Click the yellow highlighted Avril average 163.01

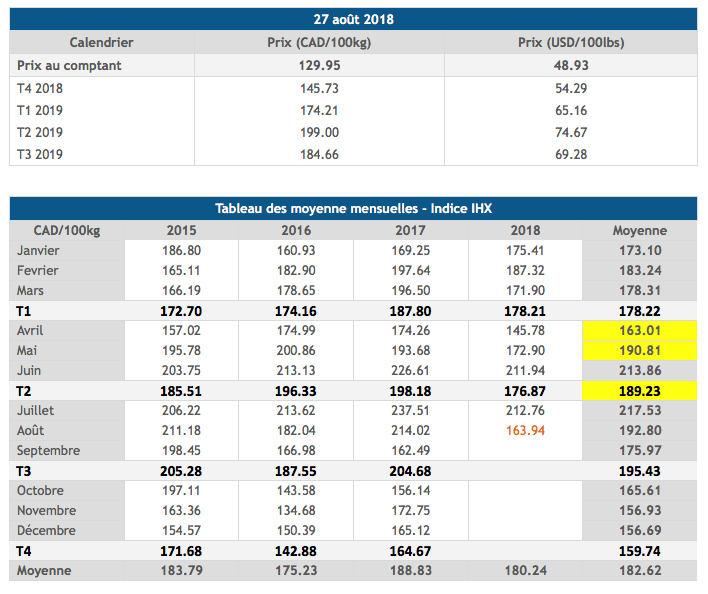pyautogui.click(x=639, y=330)
